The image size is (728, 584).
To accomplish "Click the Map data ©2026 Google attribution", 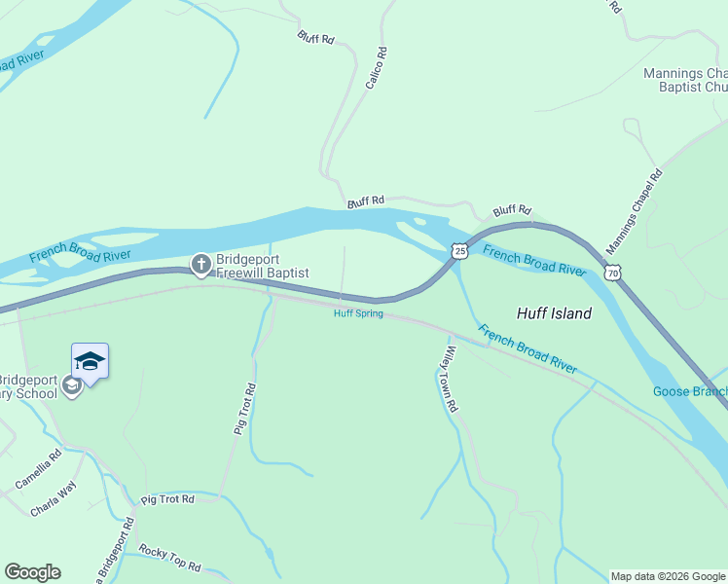I will click(669, 576).
